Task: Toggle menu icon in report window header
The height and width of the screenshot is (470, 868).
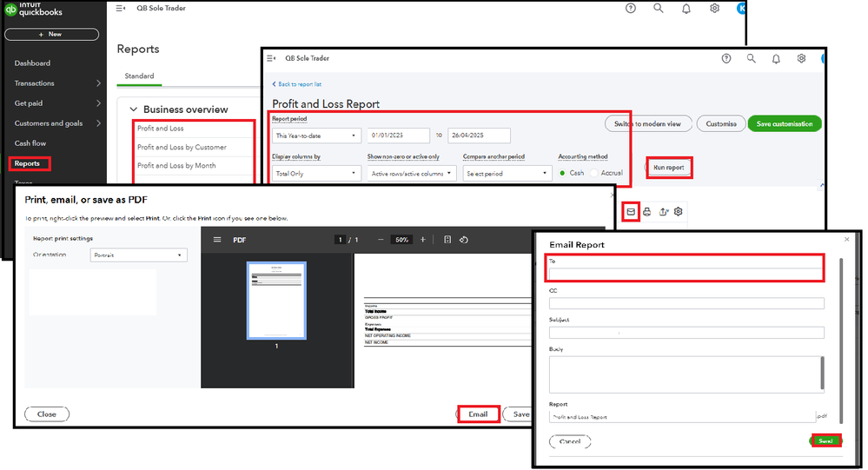Action: (271, 58)
